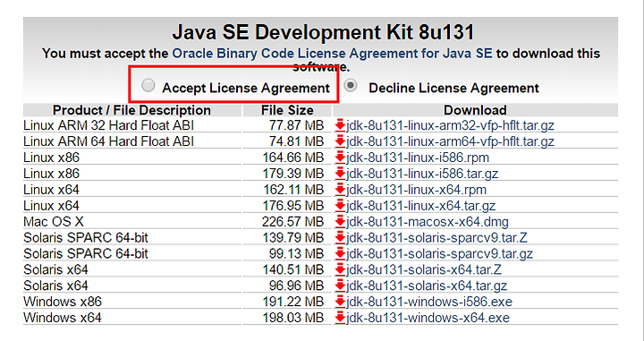Download jdk-8u131-windows-i586.exe

click(x=429, y=302)
